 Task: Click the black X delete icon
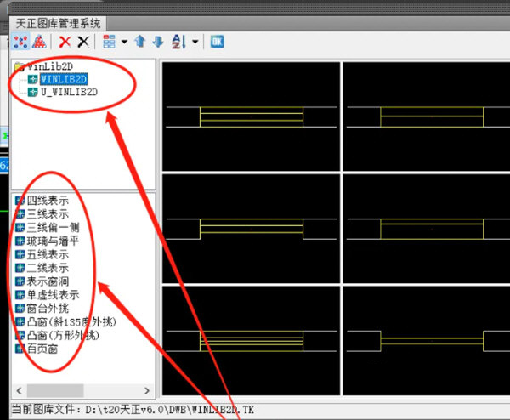(83, 42)
